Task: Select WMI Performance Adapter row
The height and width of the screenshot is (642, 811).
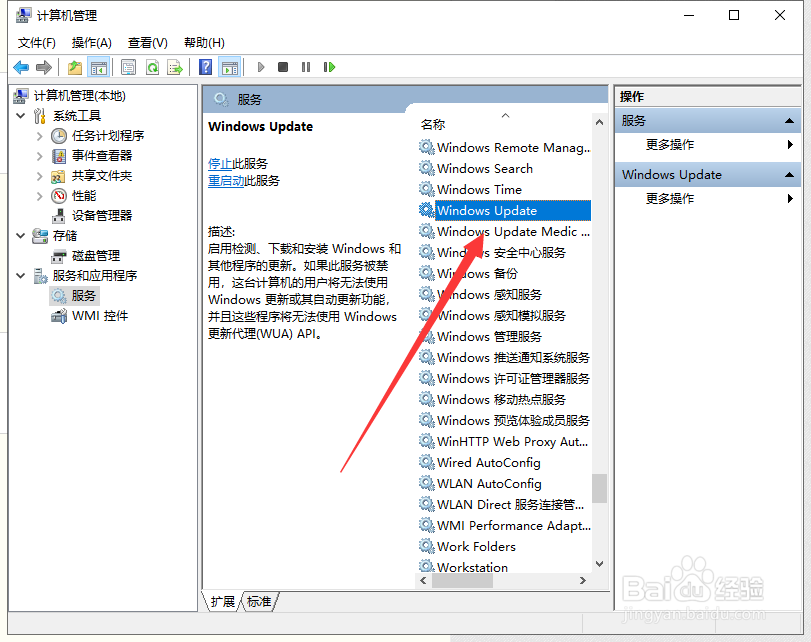Action: click(504, 525)
